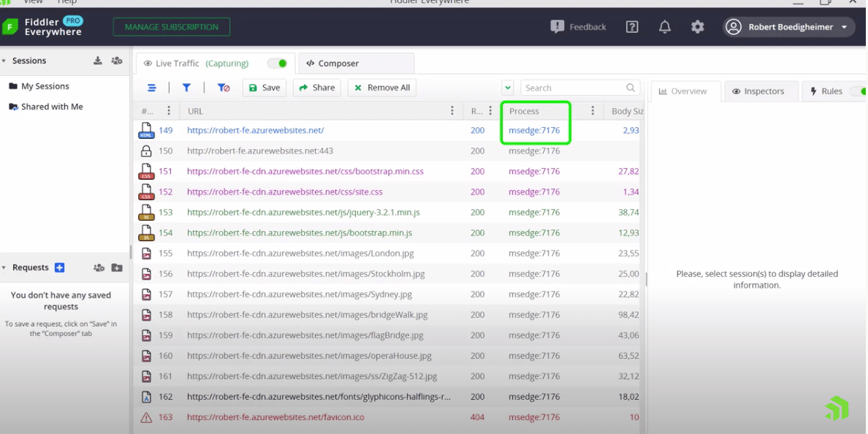Select the favicon.ico URL row
This screenshot has width=868, height=434.
(275, 417)
